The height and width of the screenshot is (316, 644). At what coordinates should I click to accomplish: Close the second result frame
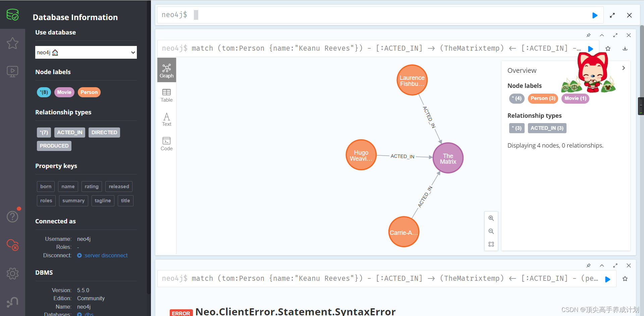629,266
